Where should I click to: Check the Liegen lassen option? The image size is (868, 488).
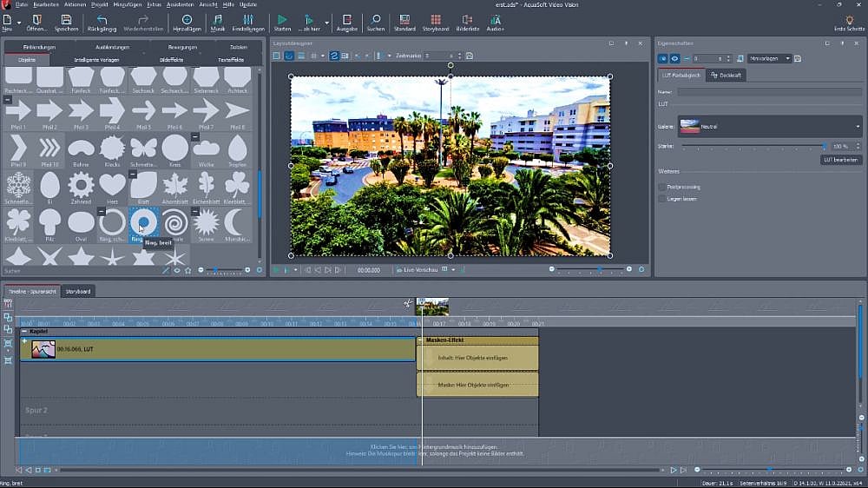coord(662,199)
